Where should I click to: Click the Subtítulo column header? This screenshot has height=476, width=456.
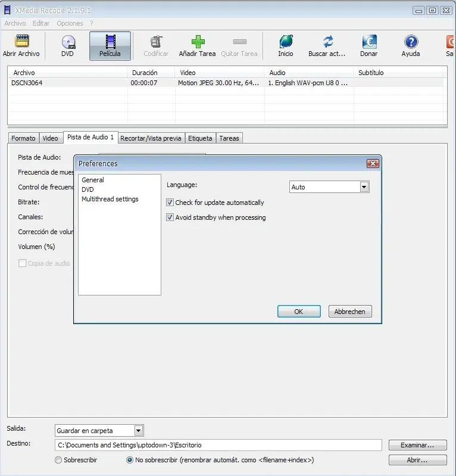pos(398,73)
